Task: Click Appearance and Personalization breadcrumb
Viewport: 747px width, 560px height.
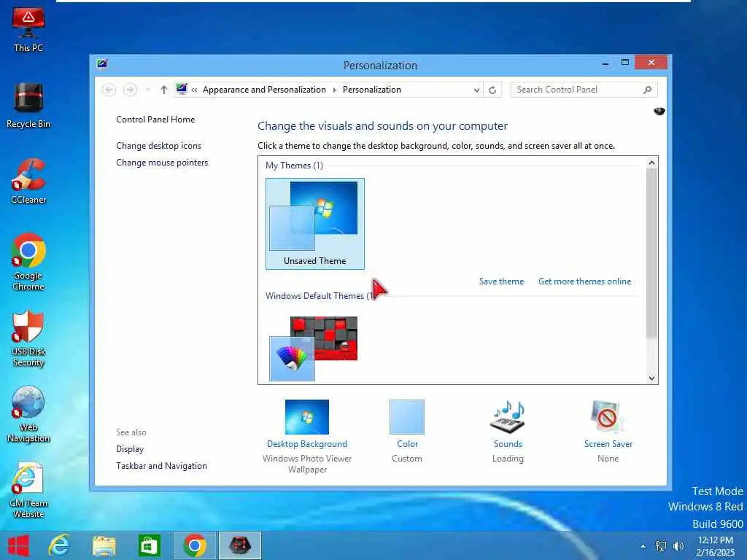Action: pyautogui.click(x=264, y=90)
